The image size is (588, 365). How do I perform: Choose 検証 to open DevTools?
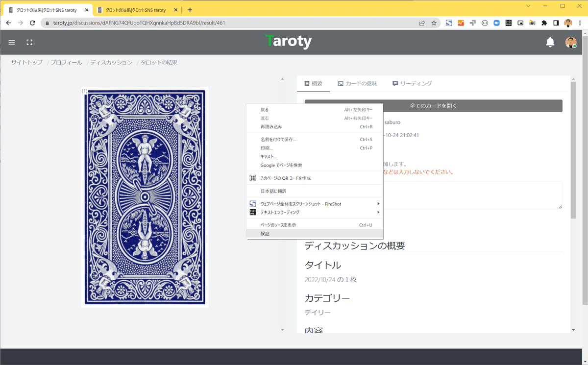pyautogui.click(x=314, y=234)
